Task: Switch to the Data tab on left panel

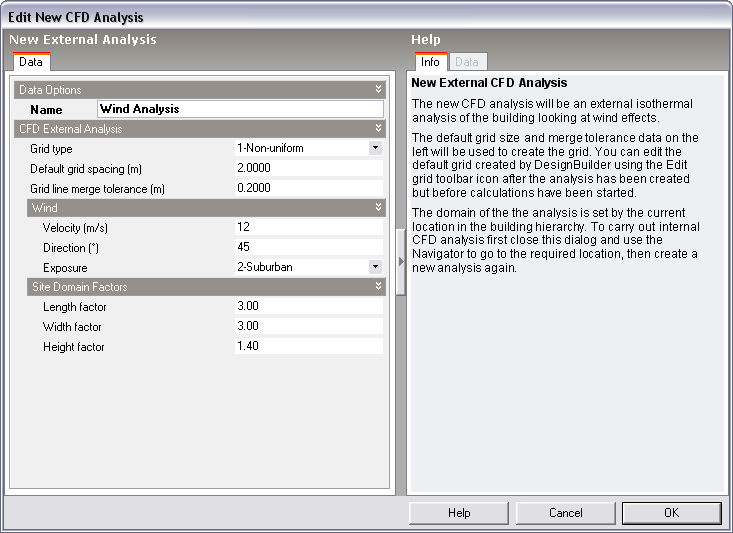Action: (x=31, y=62)
